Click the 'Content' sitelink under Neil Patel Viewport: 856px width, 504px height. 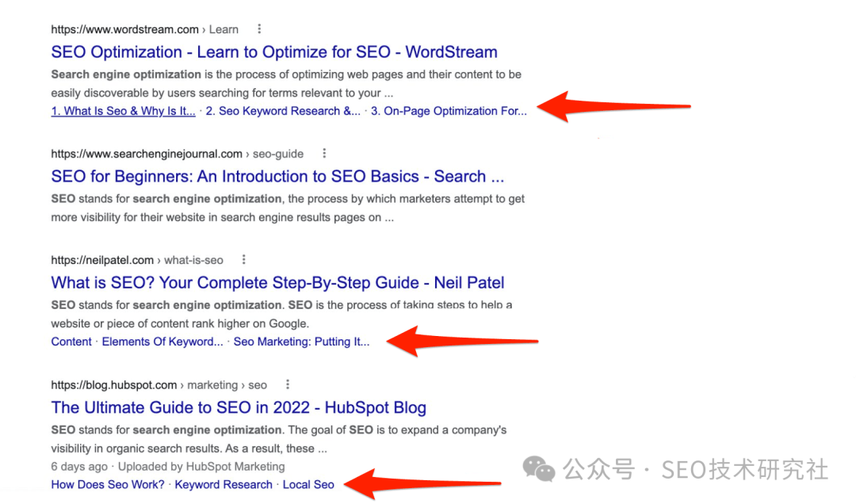(x=71, y=342)
